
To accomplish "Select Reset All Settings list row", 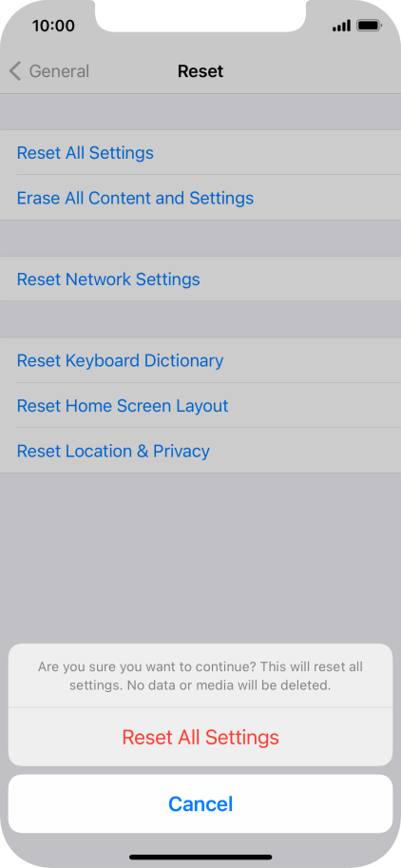I will click(200, 153).
